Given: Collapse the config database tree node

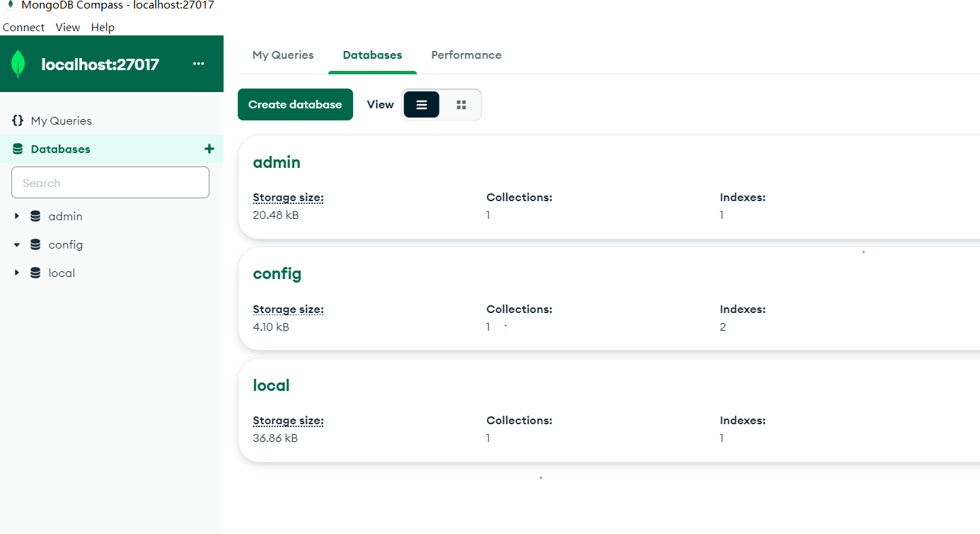Looking at the screenshot, I should 17,244.
